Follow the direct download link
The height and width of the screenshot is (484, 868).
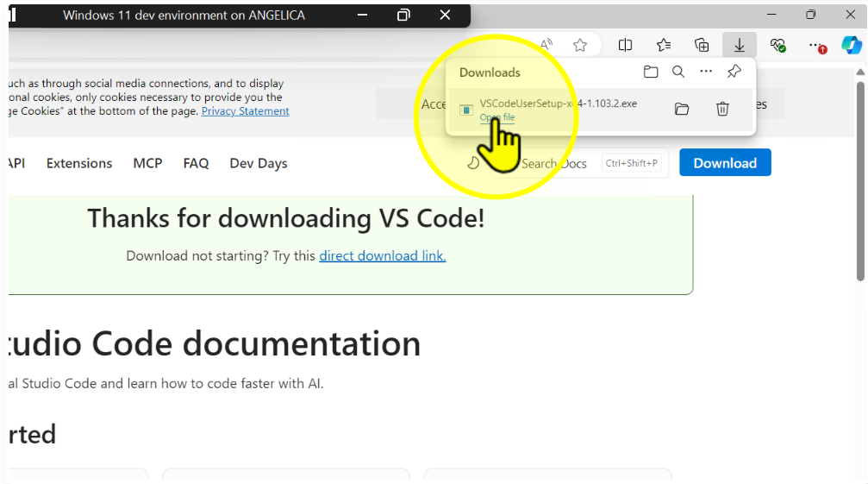pos(383,256)
